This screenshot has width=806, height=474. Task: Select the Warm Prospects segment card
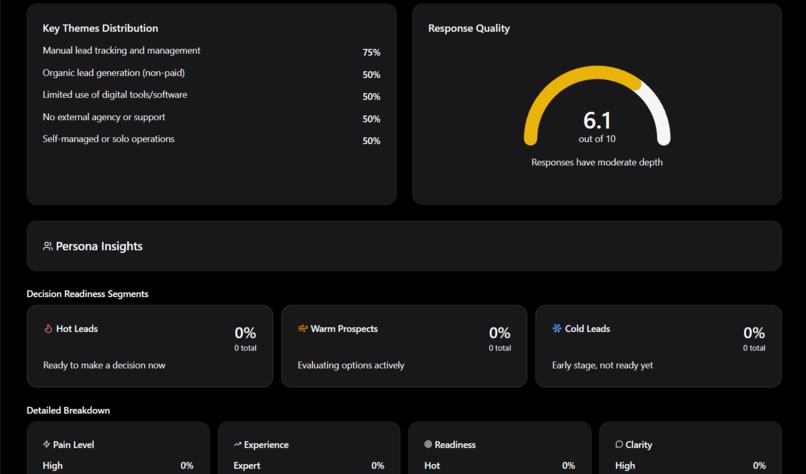click(404, 346)
